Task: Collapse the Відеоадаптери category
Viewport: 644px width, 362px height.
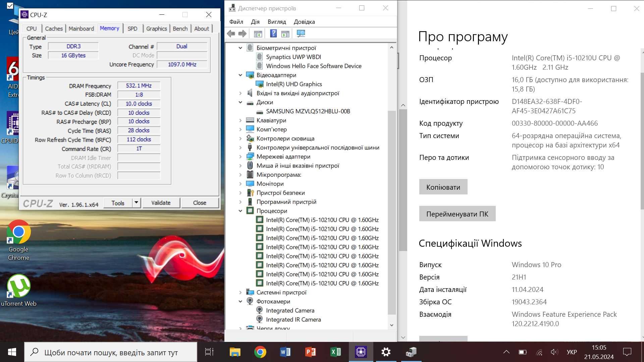Action: pyautogui.click(x=240, y=75)
